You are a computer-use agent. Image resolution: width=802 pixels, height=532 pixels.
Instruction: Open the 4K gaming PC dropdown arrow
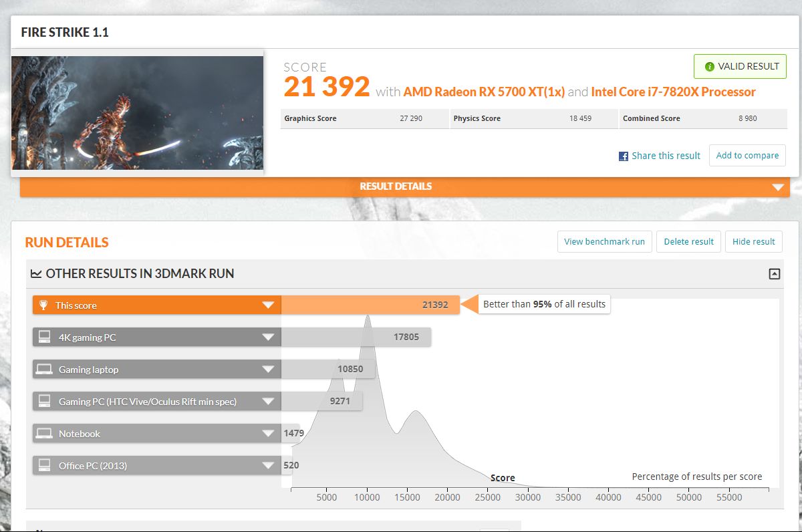point(268,338)
